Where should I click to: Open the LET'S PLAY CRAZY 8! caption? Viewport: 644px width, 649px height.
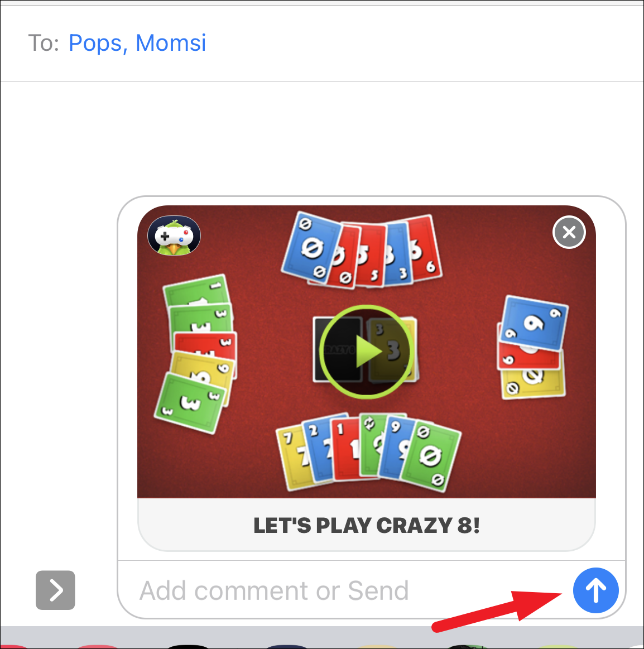pyautogui.click(x=366, y=525)
